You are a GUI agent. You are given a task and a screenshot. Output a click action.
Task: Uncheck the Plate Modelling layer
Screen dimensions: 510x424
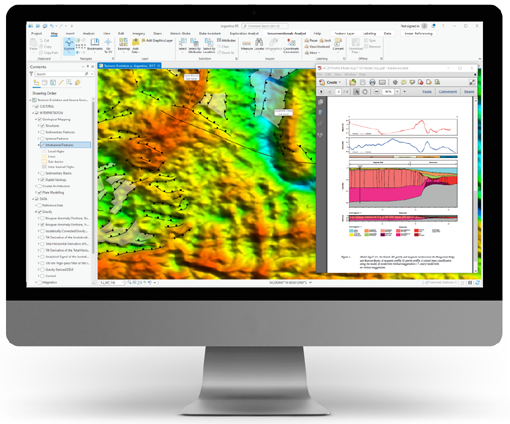coord(39,192)
